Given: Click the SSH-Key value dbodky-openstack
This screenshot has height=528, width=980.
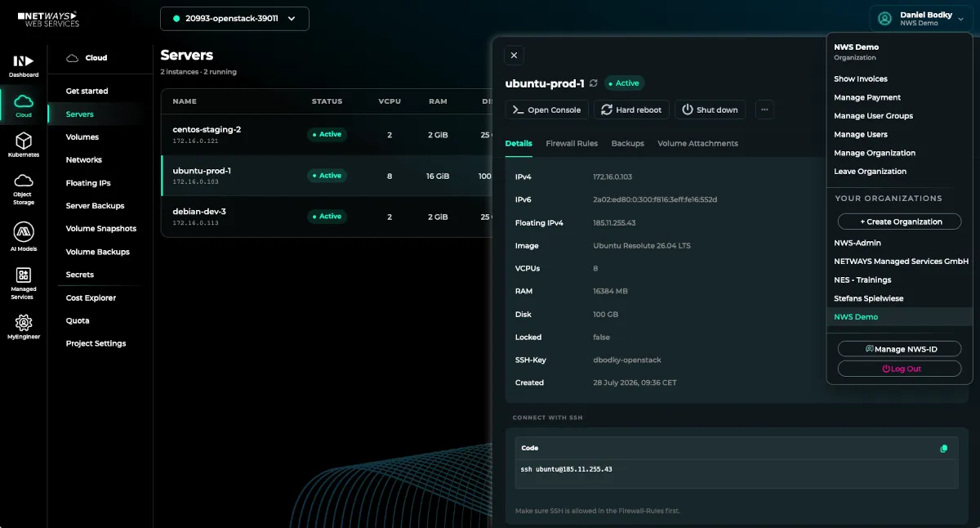Looking at the screenshot, I should (626, 360).
